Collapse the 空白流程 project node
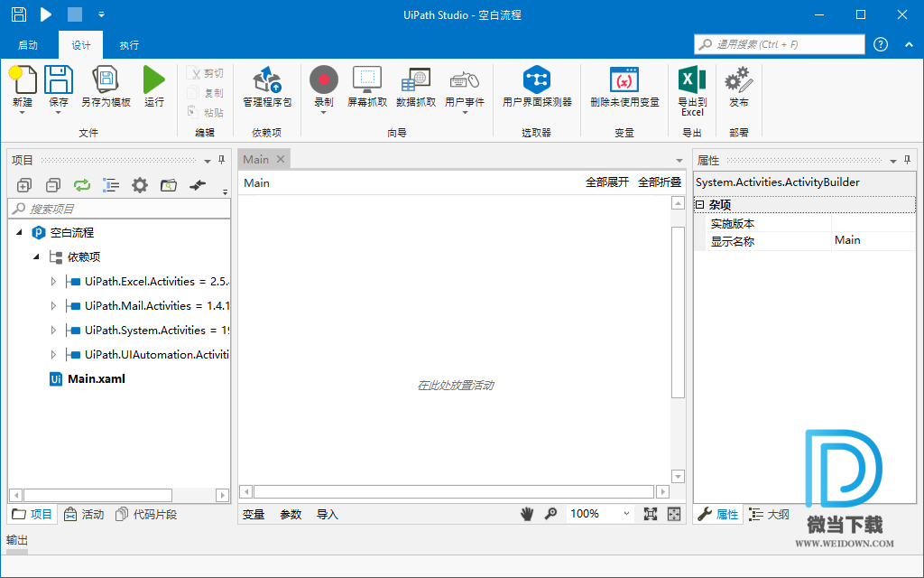 19,232
